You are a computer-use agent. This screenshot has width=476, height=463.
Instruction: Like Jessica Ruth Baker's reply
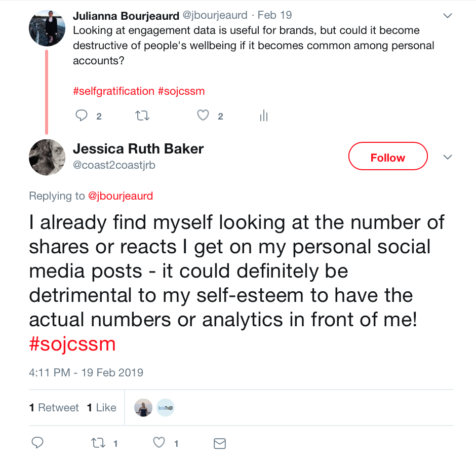159,443
